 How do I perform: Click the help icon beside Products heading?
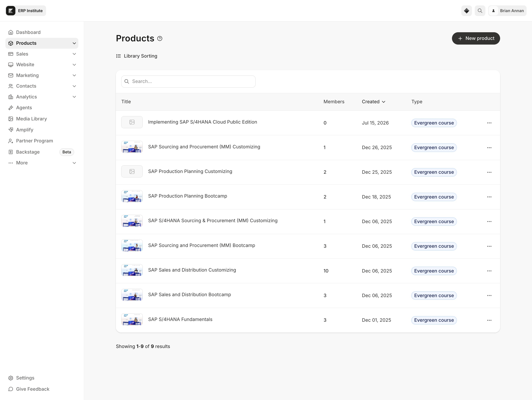(x=160, y=38)
